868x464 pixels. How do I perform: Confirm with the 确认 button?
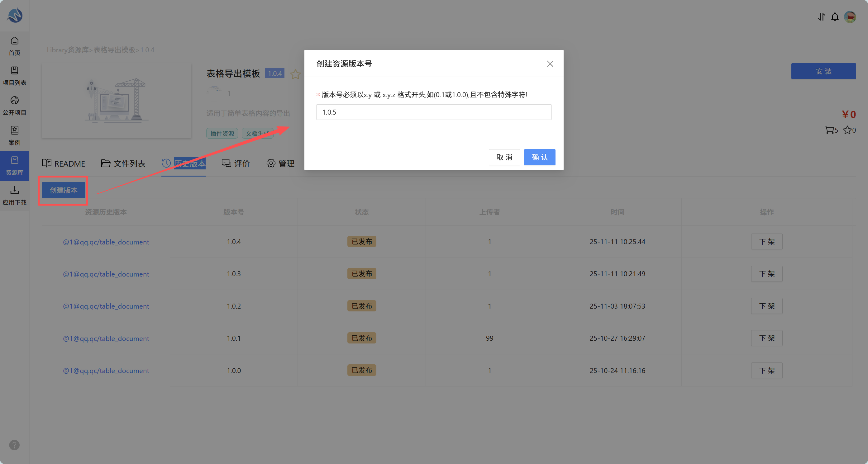pyautogui.click(x=540, y=157)
